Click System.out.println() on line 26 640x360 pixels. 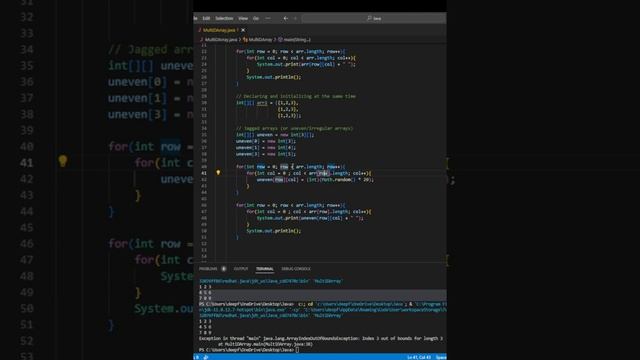[273, 77]
